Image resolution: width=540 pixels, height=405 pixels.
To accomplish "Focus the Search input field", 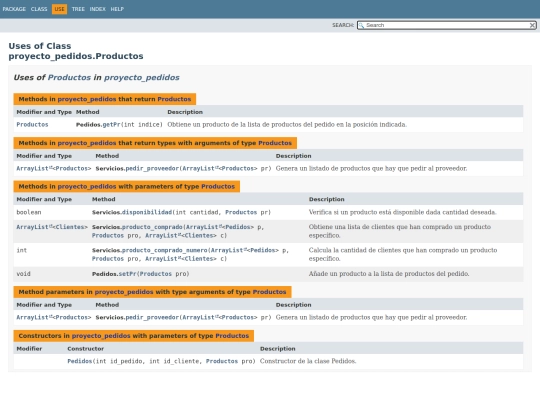I will 446,25.
